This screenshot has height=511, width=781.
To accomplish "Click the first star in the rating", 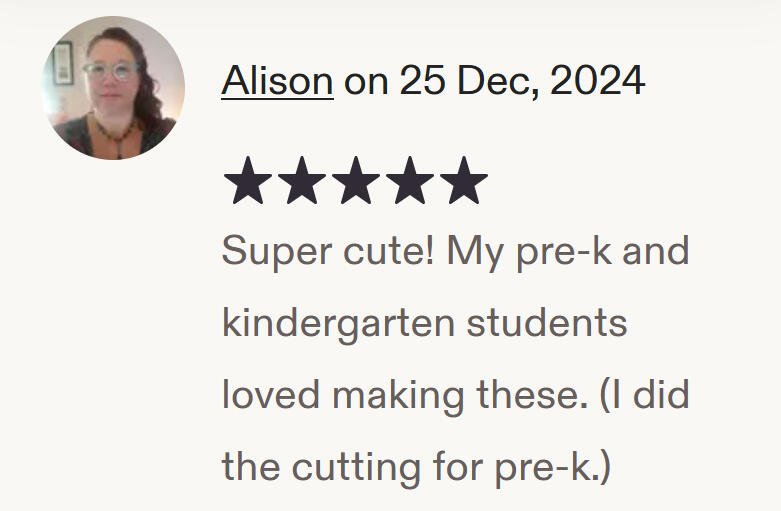I will [x=248, y=181].
